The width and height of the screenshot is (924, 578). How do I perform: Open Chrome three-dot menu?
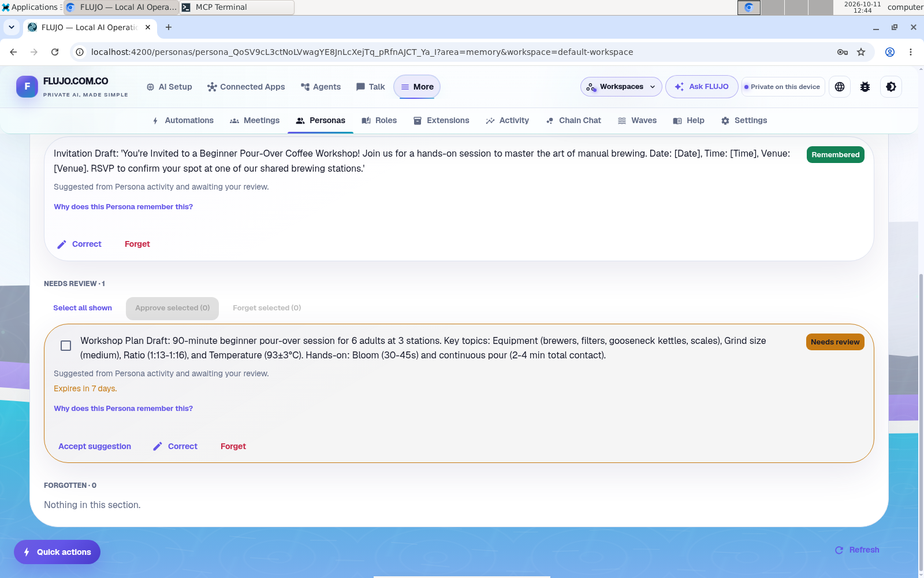pyautogui.click(x=911, y=52)
